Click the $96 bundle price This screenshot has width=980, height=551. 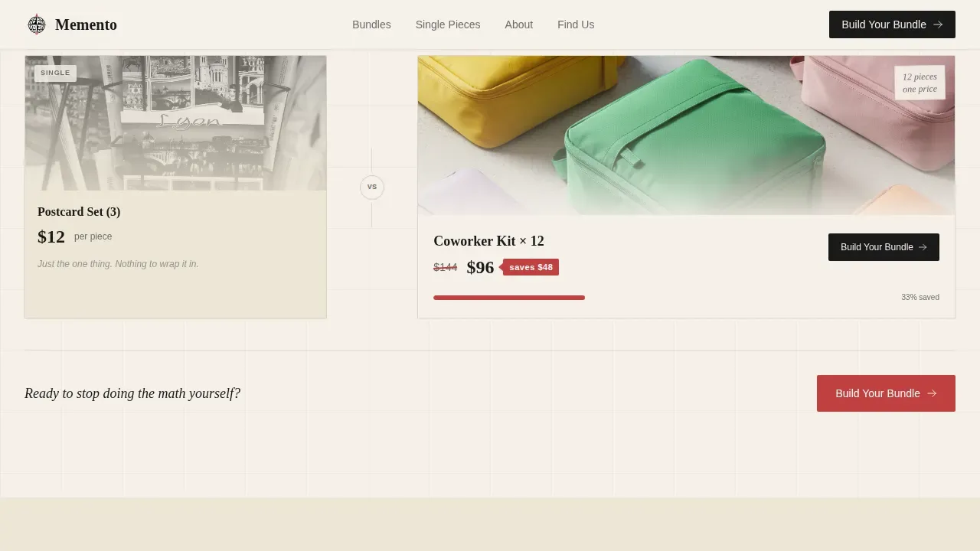click(x=480, y=267)
